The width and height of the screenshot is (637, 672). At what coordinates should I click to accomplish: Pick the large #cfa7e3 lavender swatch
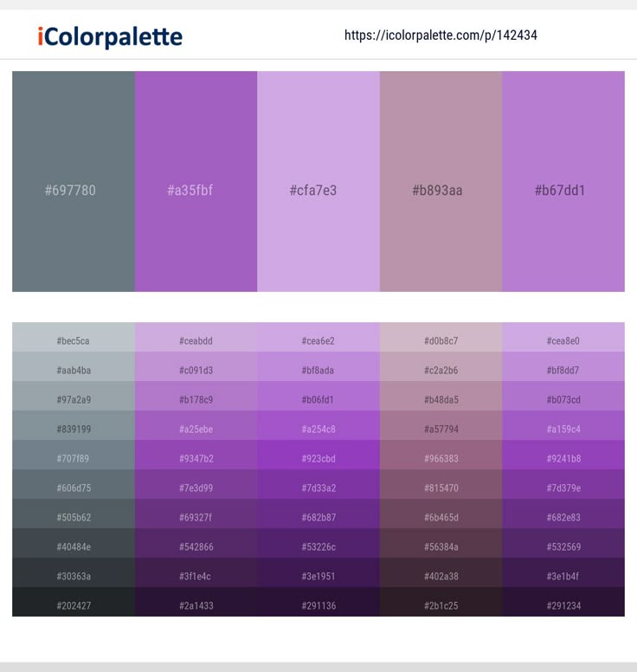[x=318, y=181]
